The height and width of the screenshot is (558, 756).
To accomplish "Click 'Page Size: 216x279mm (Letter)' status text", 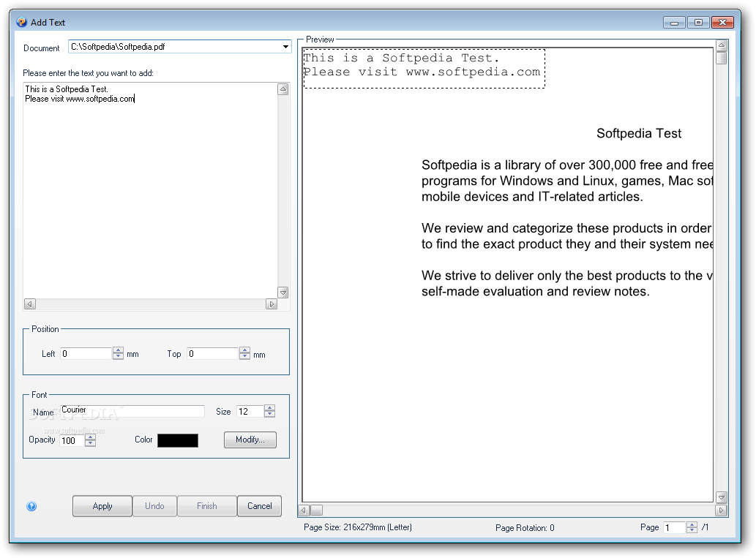I will [x=358, y=527].
